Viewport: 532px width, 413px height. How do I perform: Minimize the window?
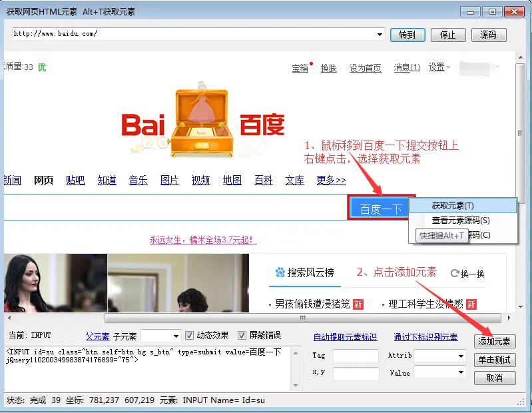point(470,12)
